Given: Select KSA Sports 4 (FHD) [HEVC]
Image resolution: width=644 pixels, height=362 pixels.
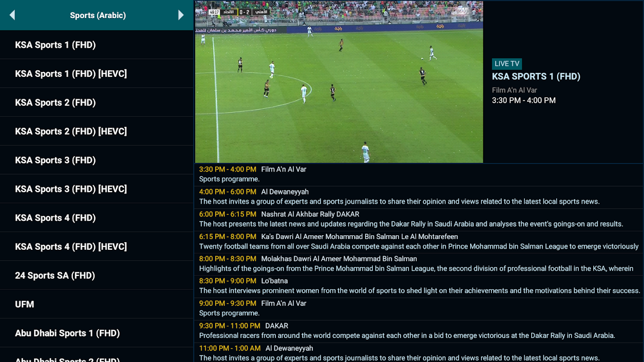Looking at the screenshot, I should pyautogui.click(x=96, y=247).
